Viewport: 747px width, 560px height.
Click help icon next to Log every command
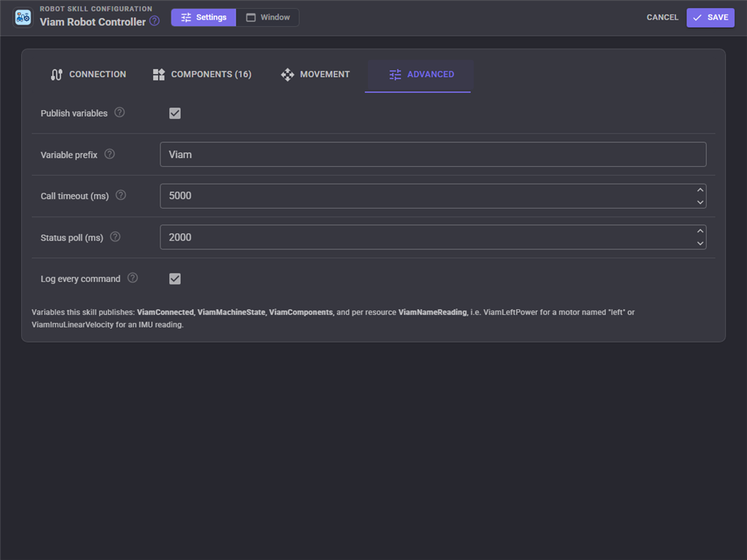[x=133, y=278]
